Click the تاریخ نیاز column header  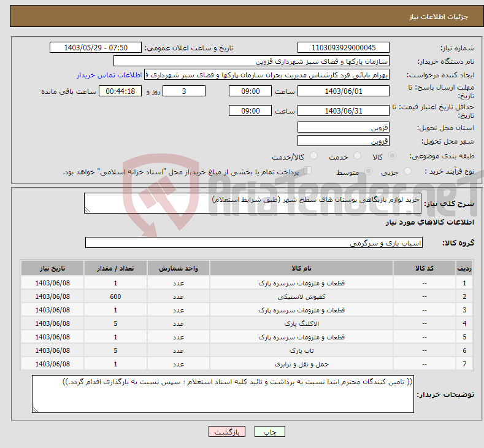click(x=53, y=268)
